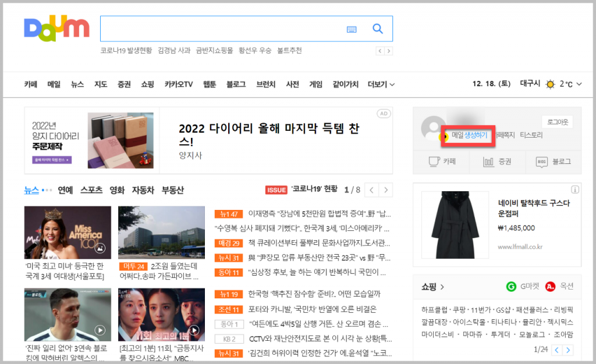Open the virtual keyboard icon in search box
Viewport: 596px width, 364px height.
(x=352, y=29)
